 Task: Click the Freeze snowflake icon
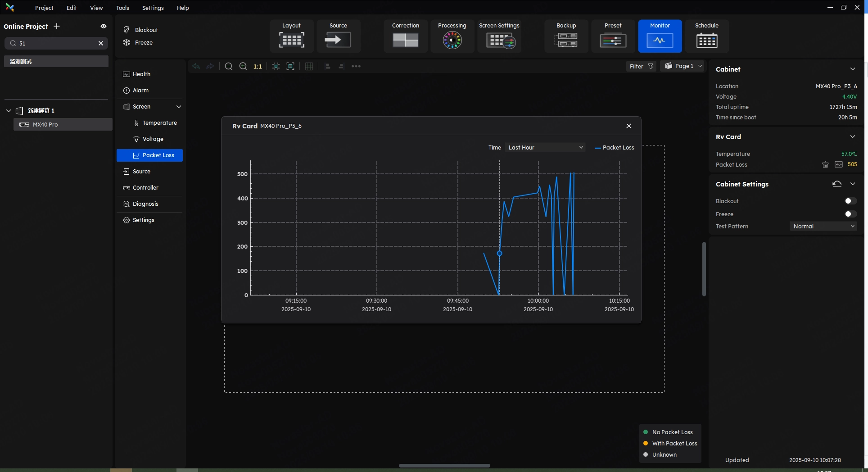click(127, 43)
